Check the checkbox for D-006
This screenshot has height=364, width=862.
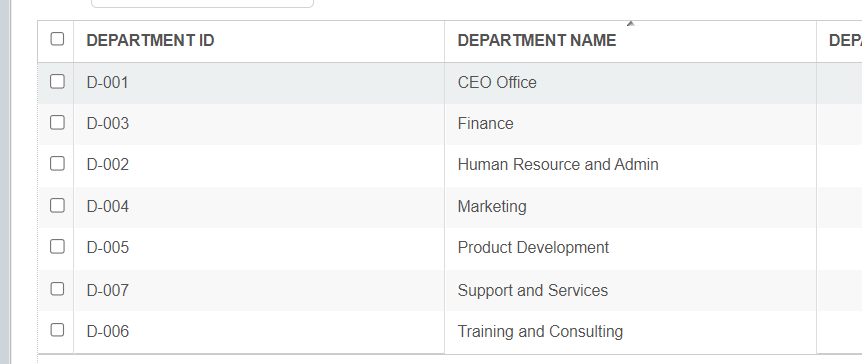click(57, 330)
